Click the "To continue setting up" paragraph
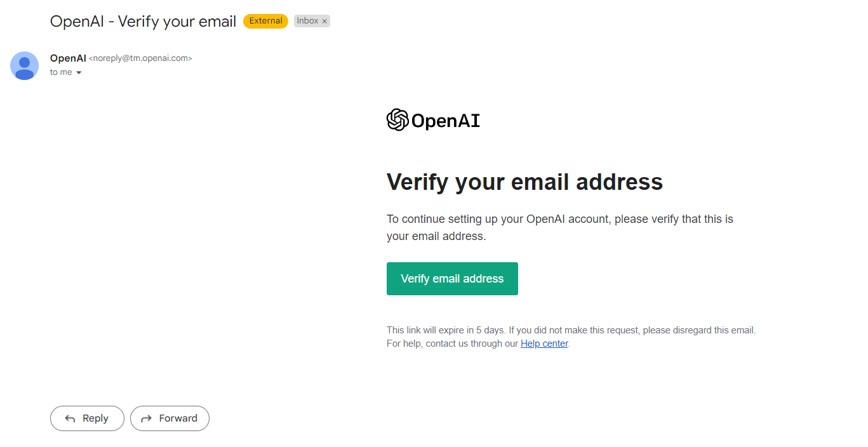 [x=559, y=227]
